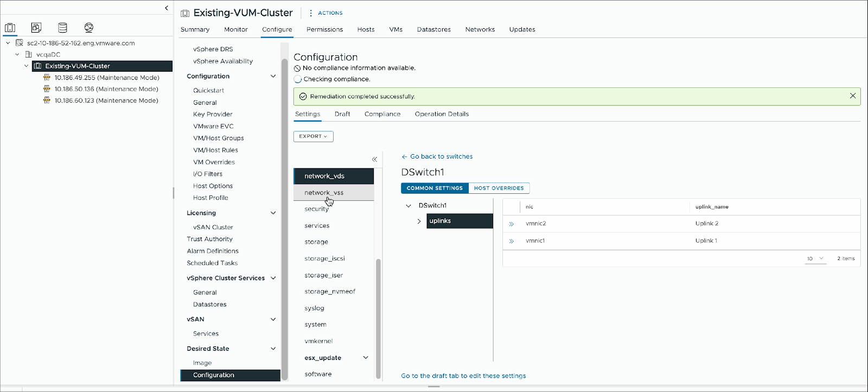Open the Host Profile settings
868x392 pixels.
coord(210,198)
